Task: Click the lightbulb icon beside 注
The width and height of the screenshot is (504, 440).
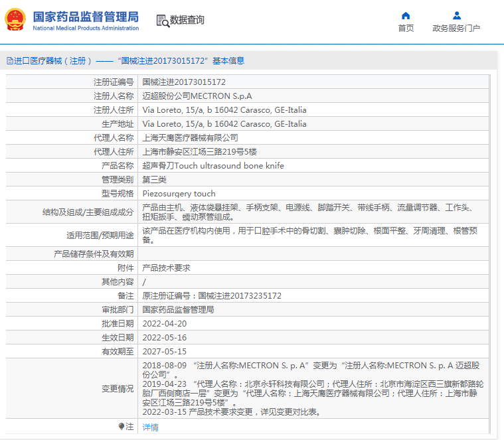Action: 121,427
